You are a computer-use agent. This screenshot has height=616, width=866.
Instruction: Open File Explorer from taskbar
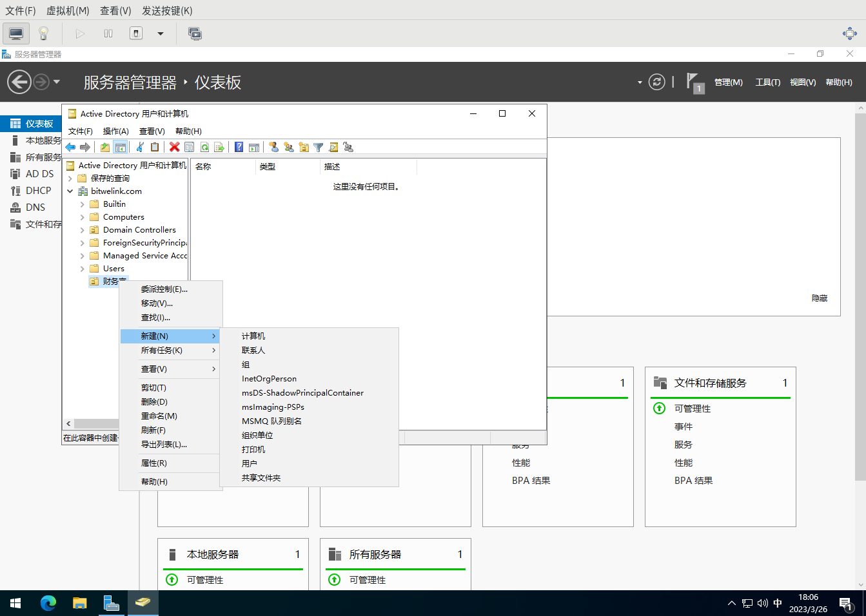[x=80, y=603]
